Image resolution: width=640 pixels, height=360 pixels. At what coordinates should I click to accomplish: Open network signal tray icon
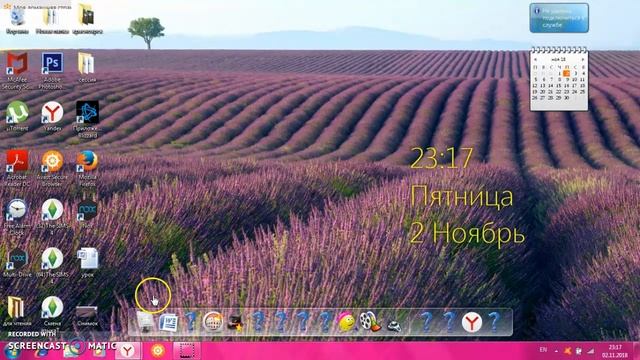click(x=590, y=351)
